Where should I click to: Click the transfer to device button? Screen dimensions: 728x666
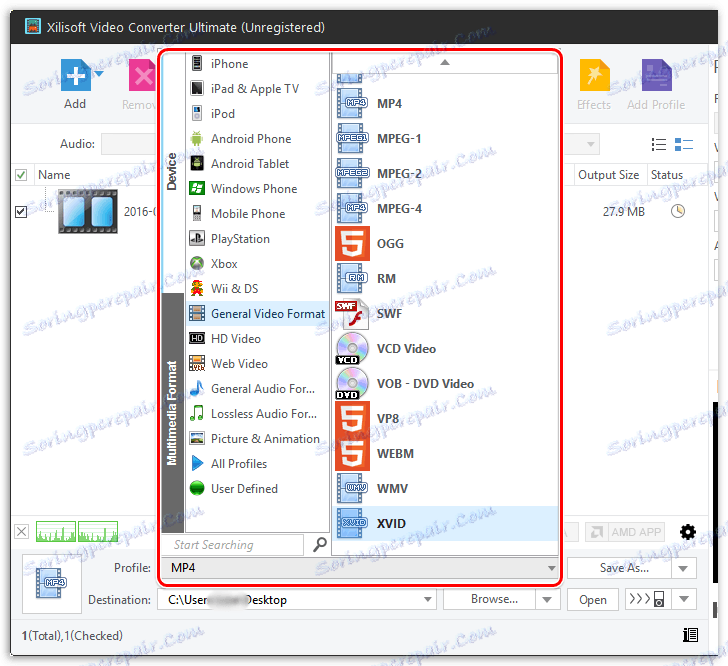point(646,599)
